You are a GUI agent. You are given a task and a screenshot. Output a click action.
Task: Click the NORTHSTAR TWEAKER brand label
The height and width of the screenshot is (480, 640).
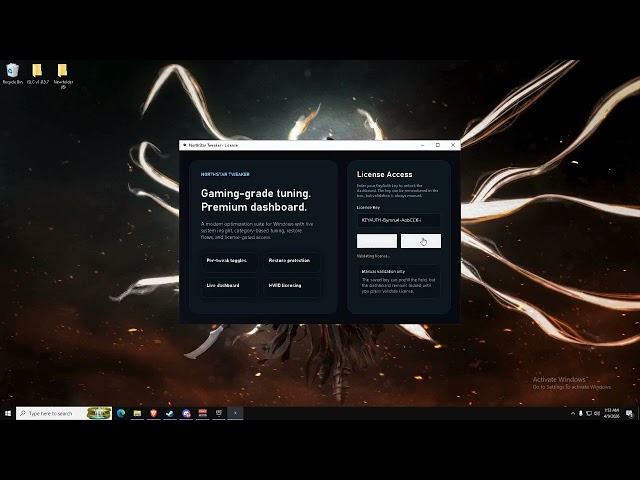click(225, 174)
